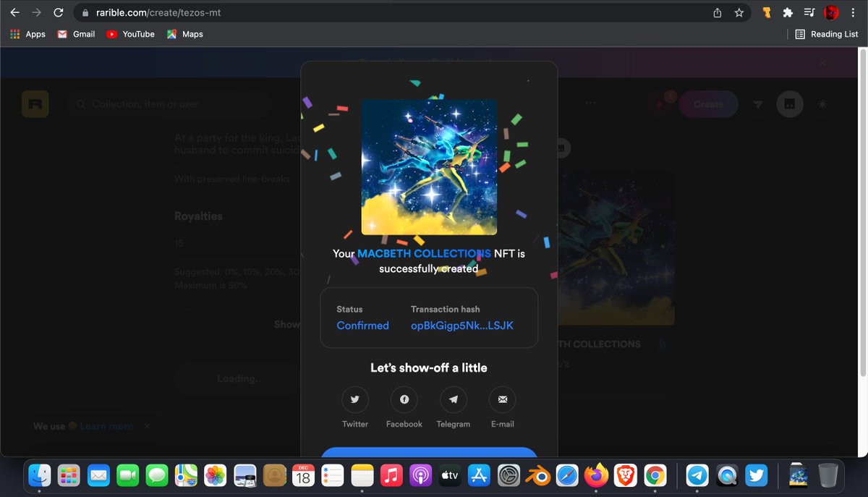Open Apps from the bookmarks bar
Screen dimensions: 868x497
point(28,34)
